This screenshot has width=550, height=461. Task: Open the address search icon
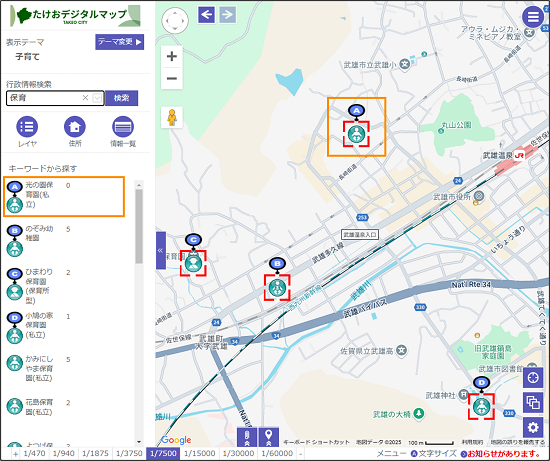coord(75,127)
